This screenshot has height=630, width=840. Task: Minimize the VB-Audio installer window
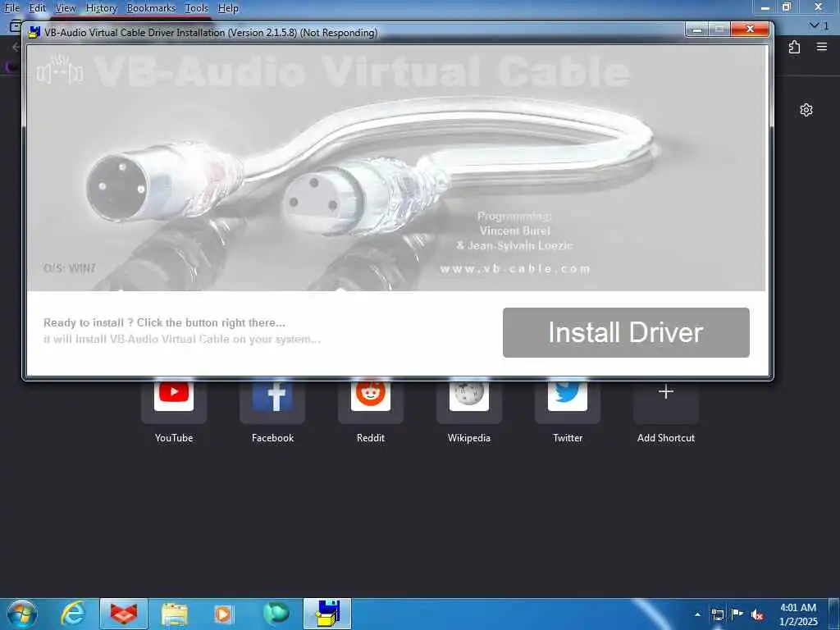[x=697, y=30]
